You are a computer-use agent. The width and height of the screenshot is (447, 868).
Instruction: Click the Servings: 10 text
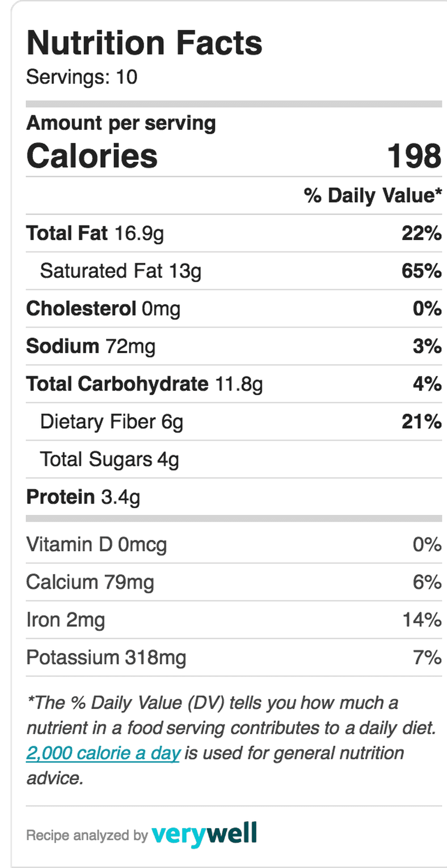point(82,77)
